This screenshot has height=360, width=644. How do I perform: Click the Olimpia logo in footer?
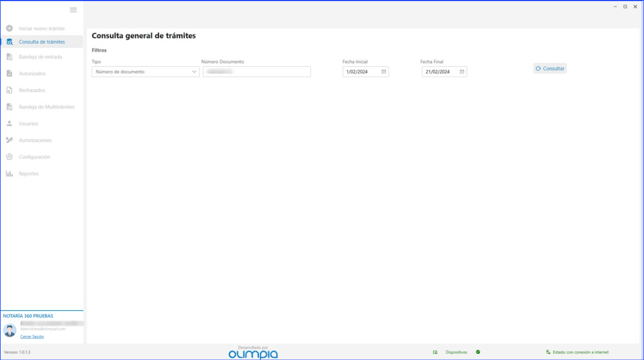pyautogui.click(x=253, y=354)
